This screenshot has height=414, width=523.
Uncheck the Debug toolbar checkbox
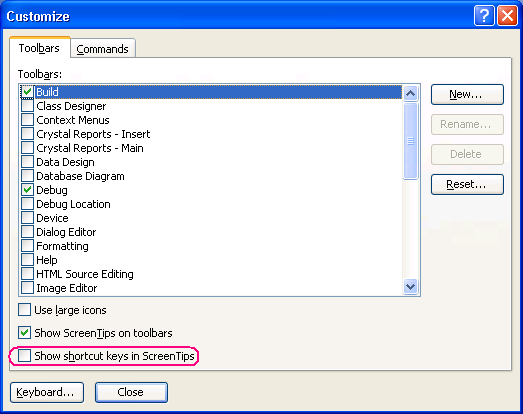(x=27, y=190)
